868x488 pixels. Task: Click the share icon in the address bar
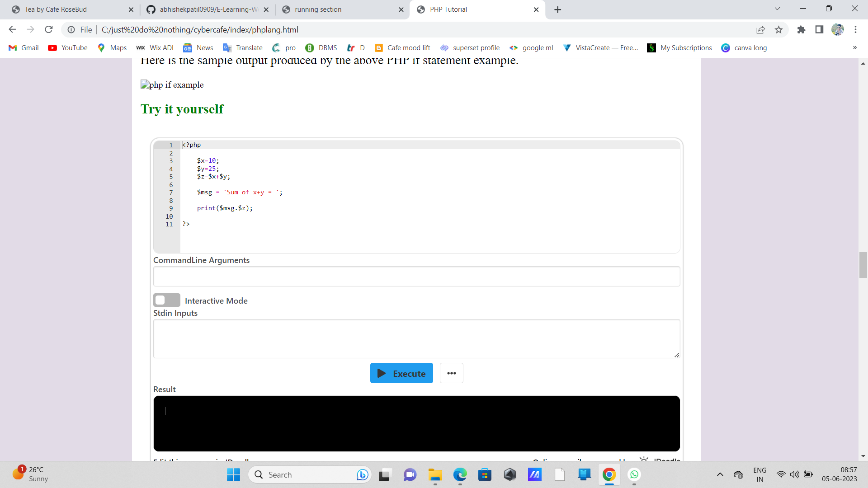(761, 29)
